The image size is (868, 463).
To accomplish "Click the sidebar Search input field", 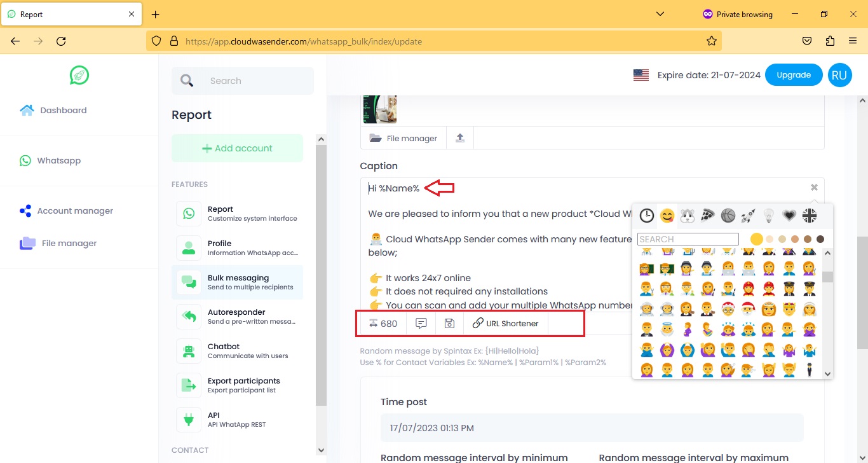I will [x=243, y=81].
